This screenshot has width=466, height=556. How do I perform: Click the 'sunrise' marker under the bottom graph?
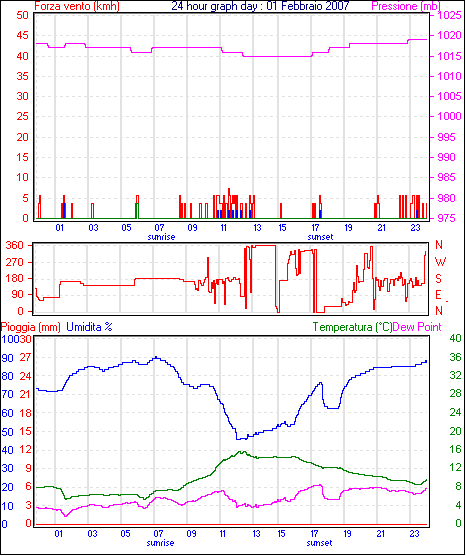[x=160, y=543]
